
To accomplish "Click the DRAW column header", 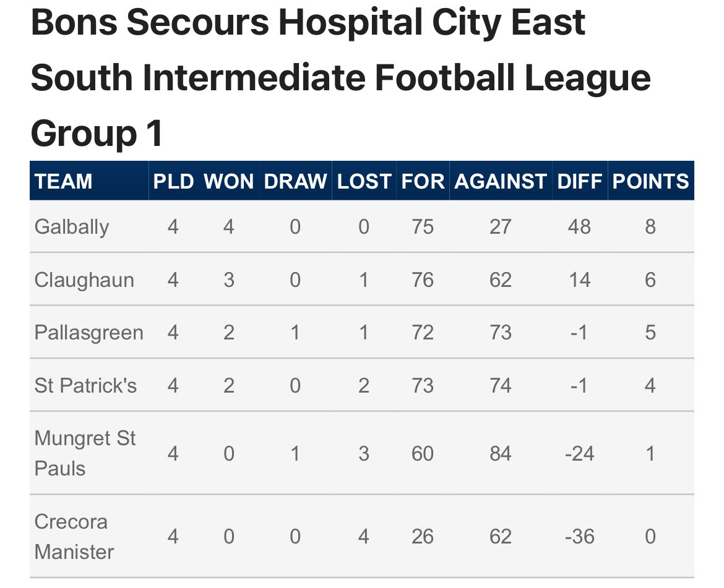I will point(296,181).
